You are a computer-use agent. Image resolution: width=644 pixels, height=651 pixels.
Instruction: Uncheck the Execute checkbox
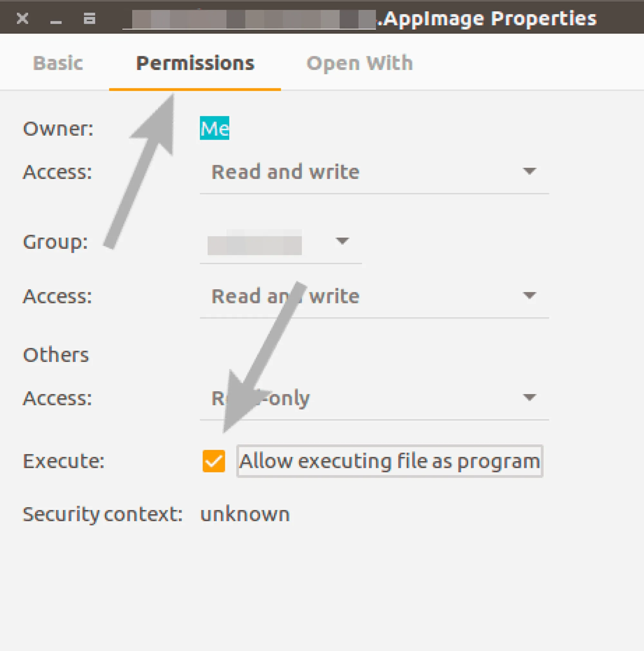[x=214, y=461]
